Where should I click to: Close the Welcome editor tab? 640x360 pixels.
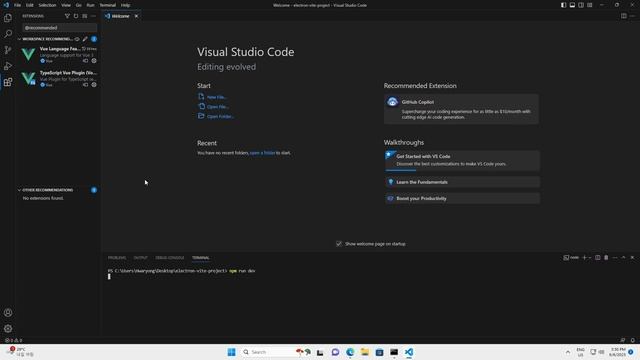[136, 16]
